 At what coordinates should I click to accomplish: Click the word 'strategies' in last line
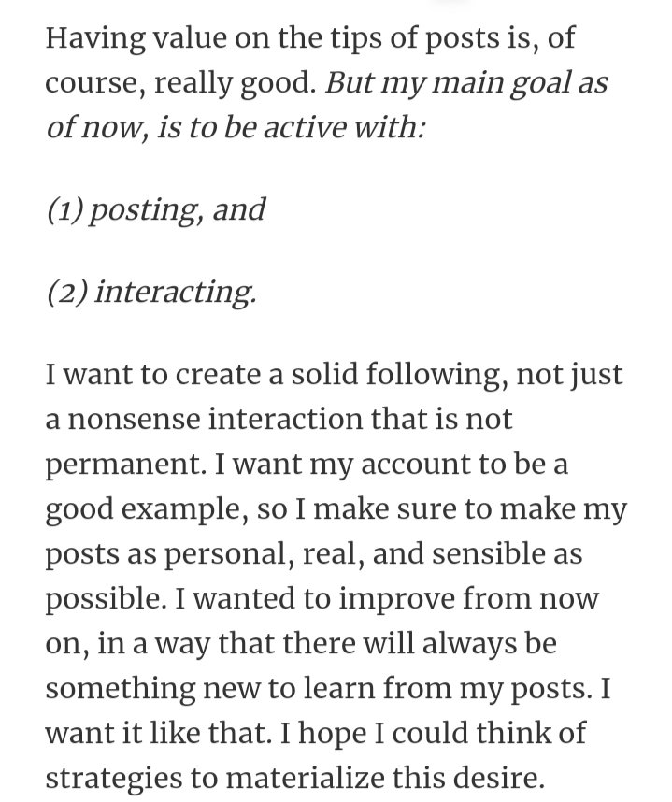coord(114,779)
